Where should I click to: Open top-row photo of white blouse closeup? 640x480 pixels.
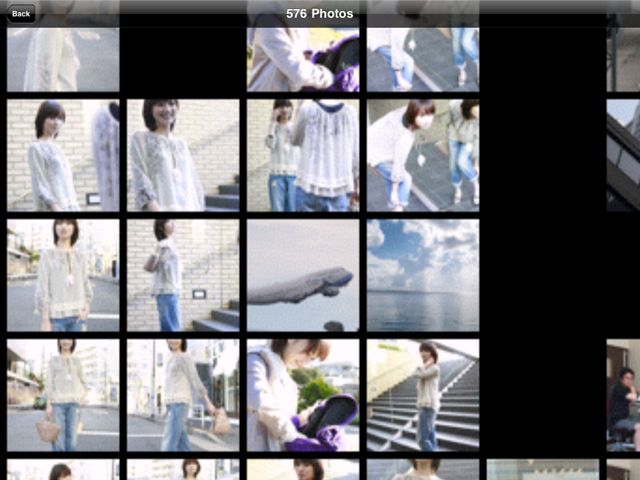[63, 60]
